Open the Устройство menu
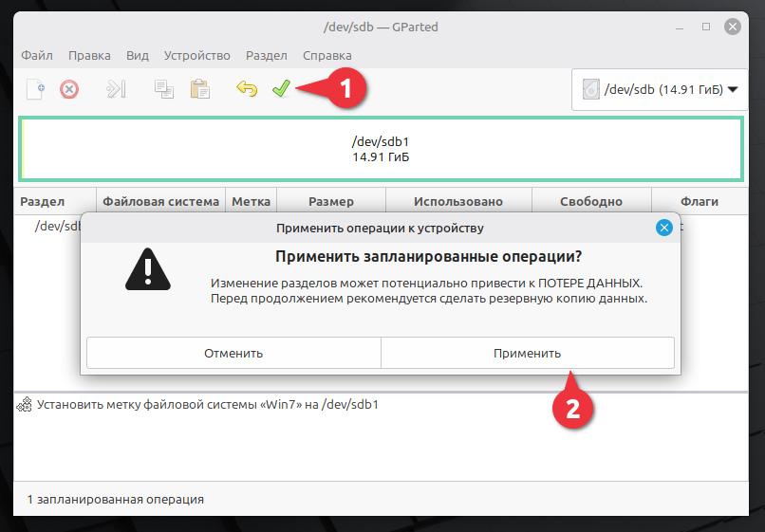Screen dimensions: 765x532 coord(197,56)
